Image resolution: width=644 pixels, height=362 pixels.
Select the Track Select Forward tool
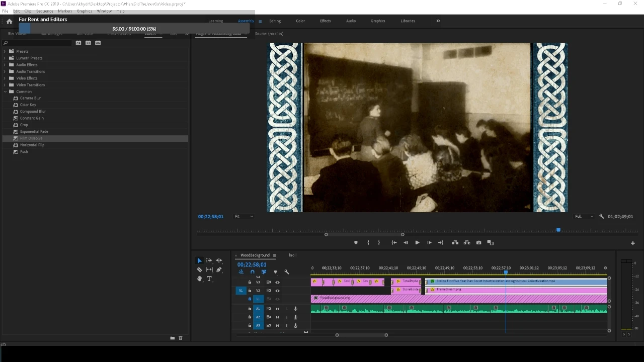click(x=209, y=260)
